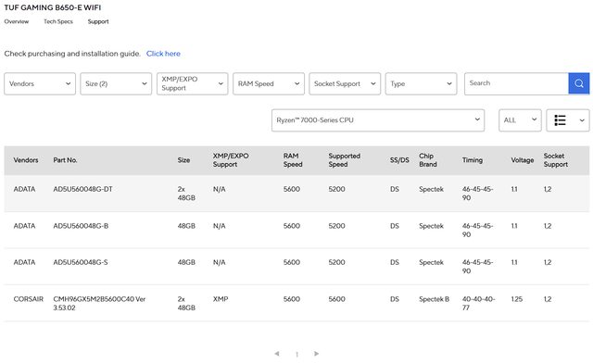Expand the RAM Speed filter
Image resolution: width=593 pixels, height=364 pixels.
click(269, 84)
